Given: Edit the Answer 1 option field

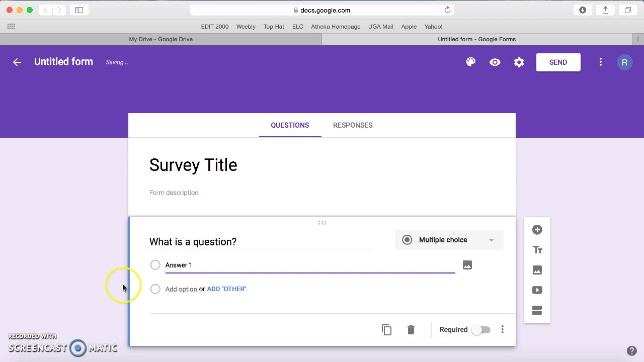Looking at the screenshot, I should click(310, 265).
